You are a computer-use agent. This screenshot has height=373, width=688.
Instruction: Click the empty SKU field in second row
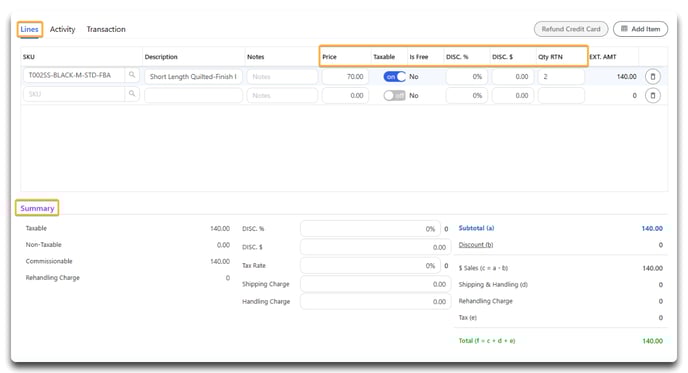(x=74, y=94)
